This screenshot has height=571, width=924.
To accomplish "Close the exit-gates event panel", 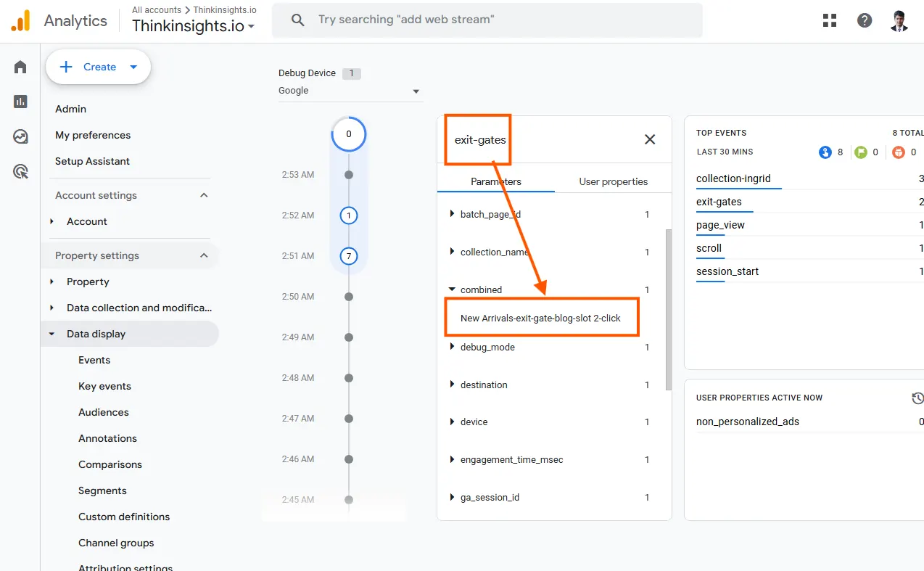I will click(x=650, y=139).
